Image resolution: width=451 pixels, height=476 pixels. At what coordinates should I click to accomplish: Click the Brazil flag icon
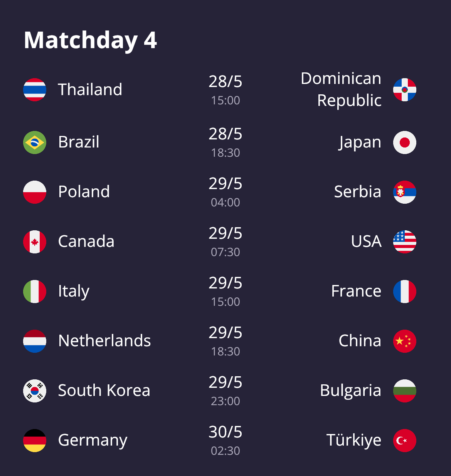coord(35,142)
